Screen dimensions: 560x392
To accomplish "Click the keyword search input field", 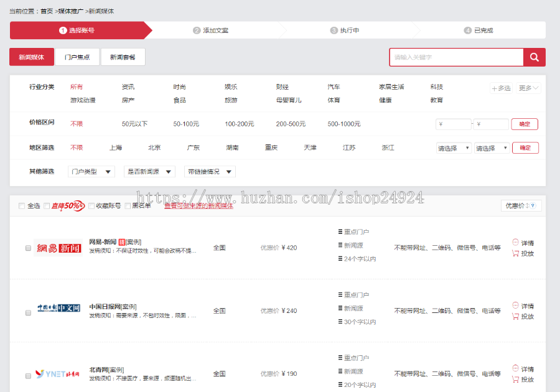I will coord(457,57).
